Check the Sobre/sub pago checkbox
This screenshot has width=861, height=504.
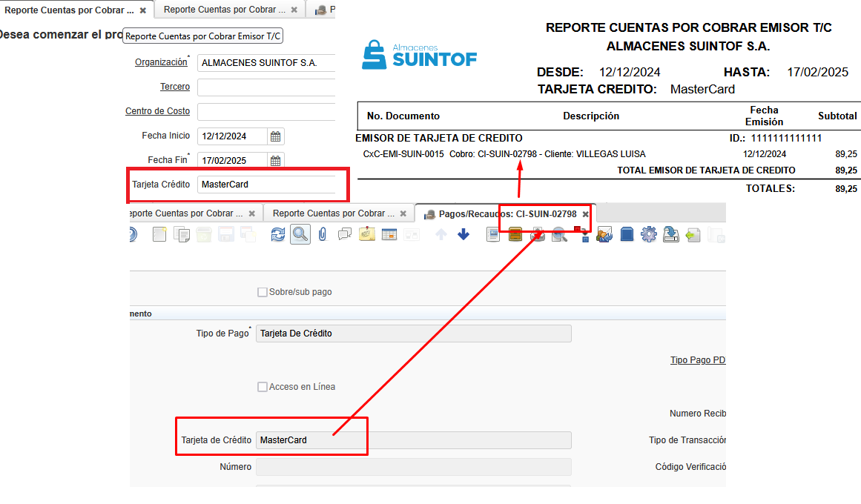pyautogui.click(x=262, y=292)
